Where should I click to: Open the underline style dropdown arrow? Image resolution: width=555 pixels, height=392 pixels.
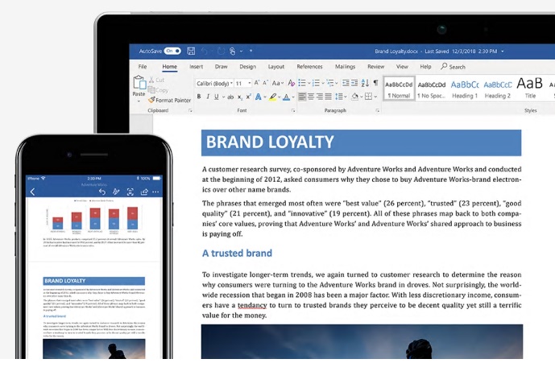coord(223,97)
